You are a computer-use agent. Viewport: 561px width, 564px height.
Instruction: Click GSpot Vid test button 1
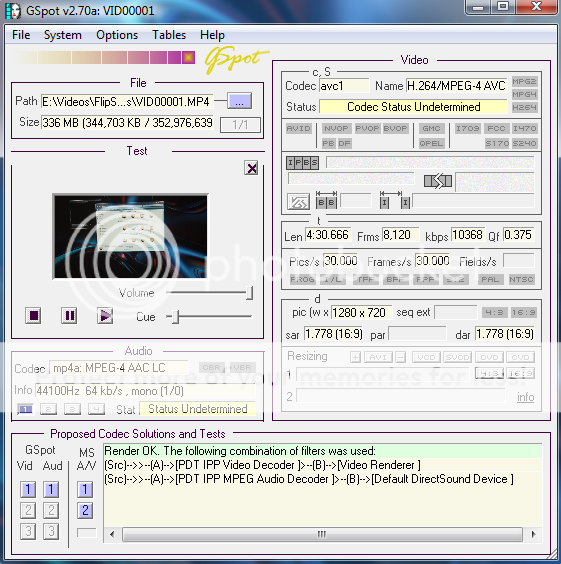tap(28, 490)
